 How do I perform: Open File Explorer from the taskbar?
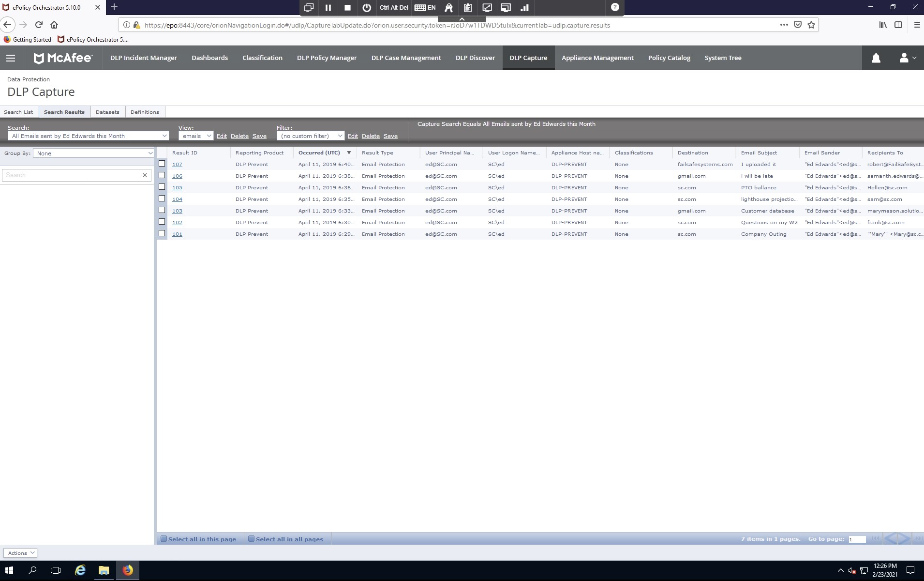click(104, 570)
